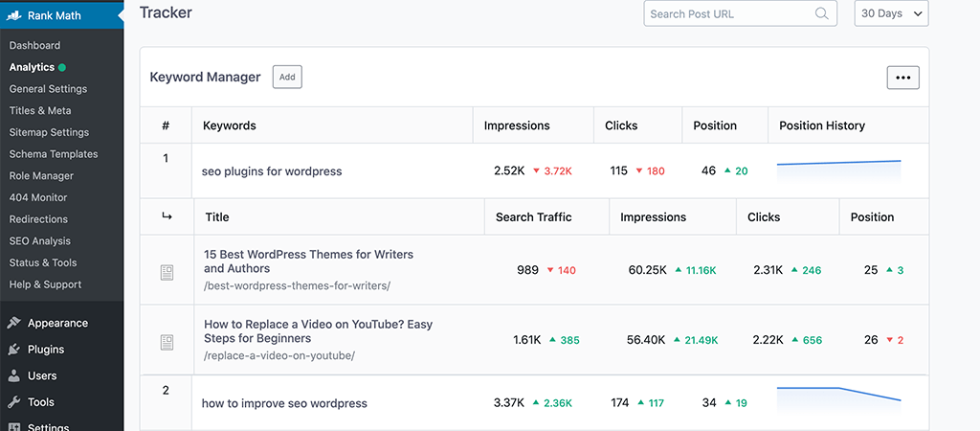
Task: Click the Add keyword button
Action: pos(287,78)
